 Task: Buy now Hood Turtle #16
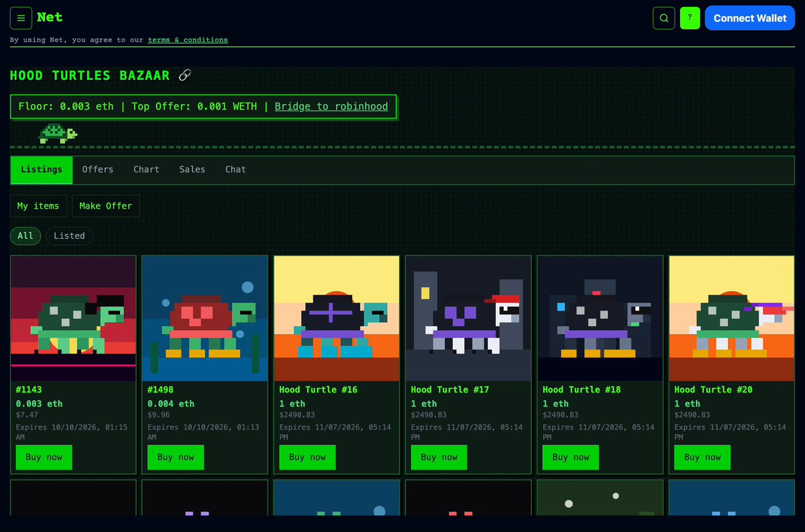coord(307,457)
